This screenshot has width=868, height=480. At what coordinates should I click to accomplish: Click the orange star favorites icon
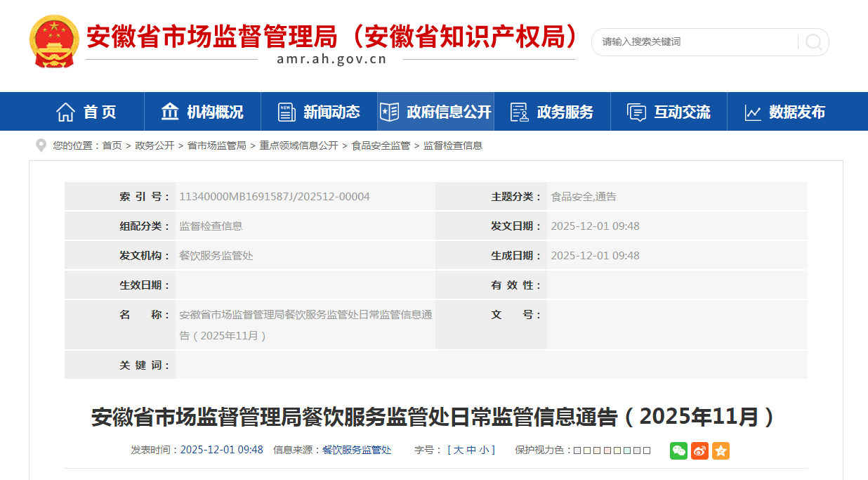pos(721,450)
